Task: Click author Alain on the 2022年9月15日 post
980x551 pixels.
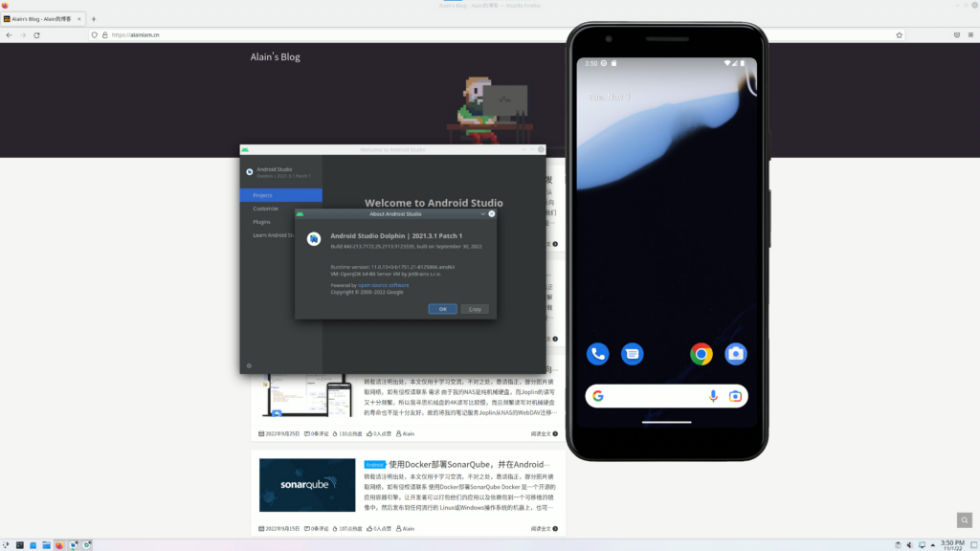Action: pos(405,528)
